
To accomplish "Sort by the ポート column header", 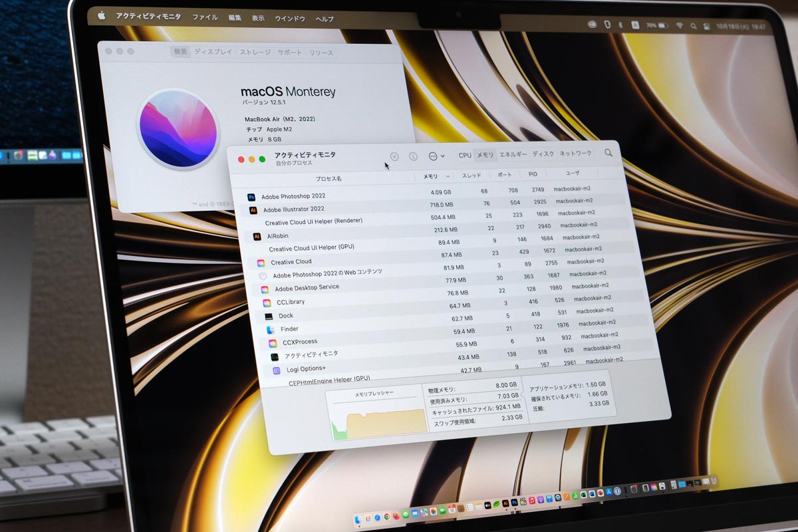I will (504, 175).
